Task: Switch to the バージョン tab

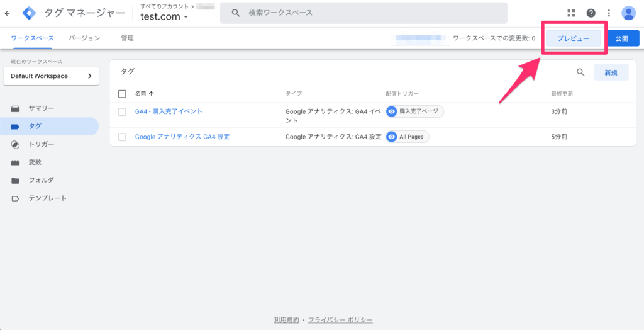Action: [84, 38]
